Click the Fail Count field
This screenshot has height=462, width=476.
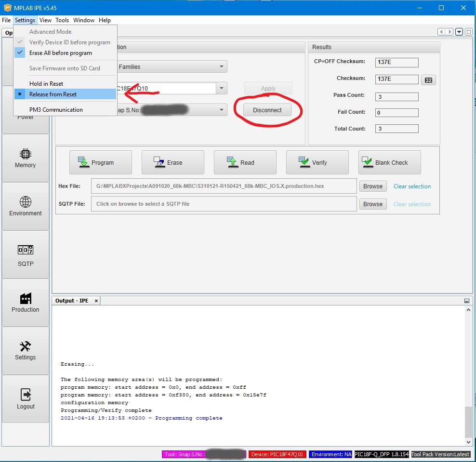(x=397, y=113)
